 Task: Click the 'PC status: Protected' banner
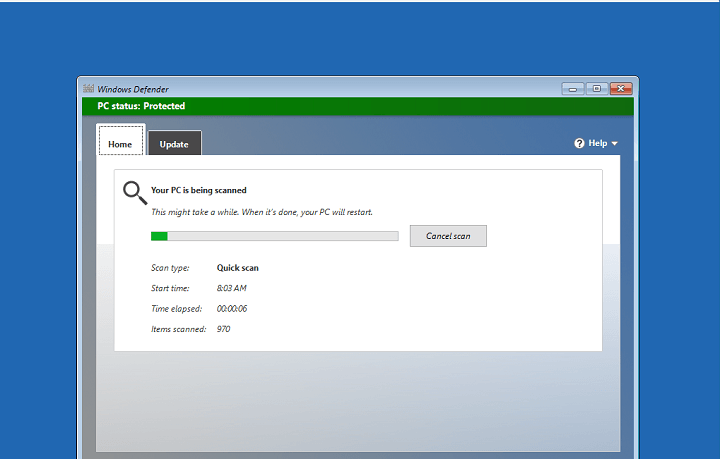[358, 106]
